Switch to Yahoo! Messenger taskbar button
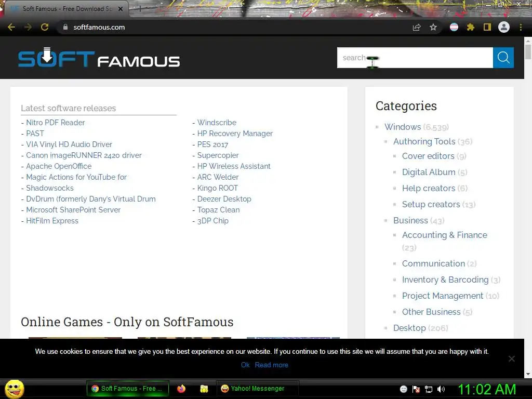The width and height of the screenshot is (532, 399). (258, 389)
